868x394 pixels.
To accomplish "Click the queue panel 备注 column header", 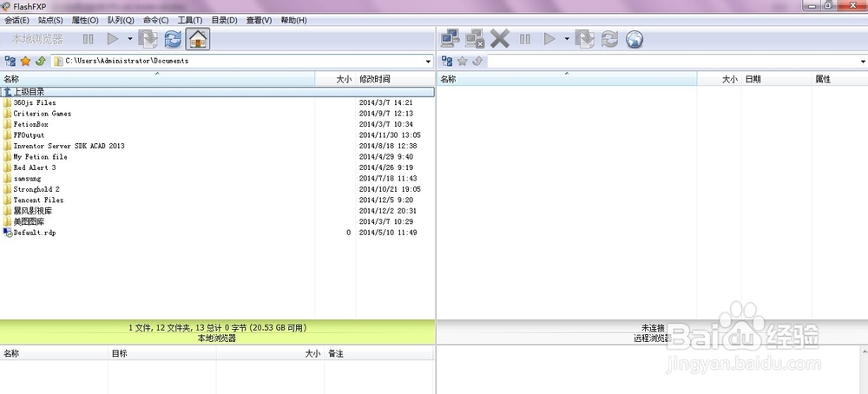I will (x=378, y=353).
